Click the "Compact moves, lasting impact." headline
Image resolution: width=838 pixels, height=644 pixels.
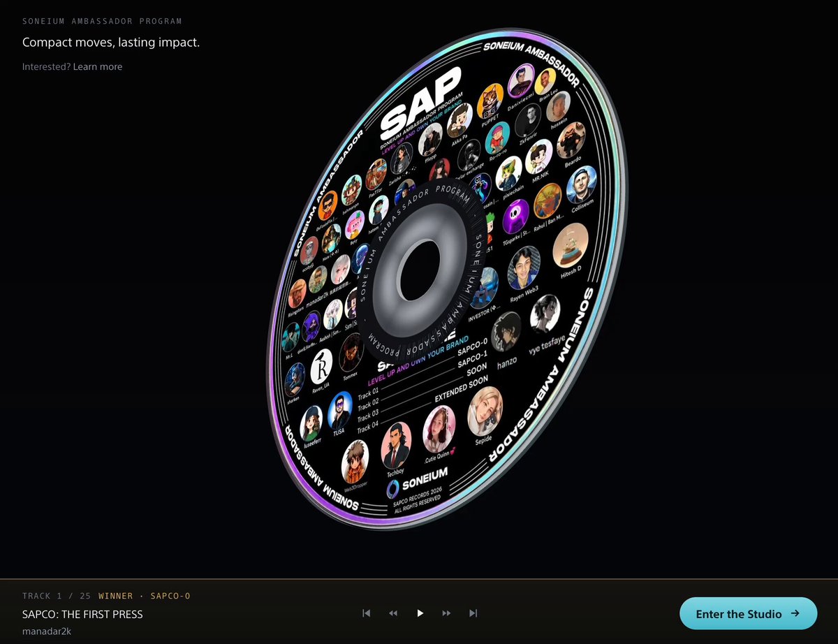click(x=111, y=43)
